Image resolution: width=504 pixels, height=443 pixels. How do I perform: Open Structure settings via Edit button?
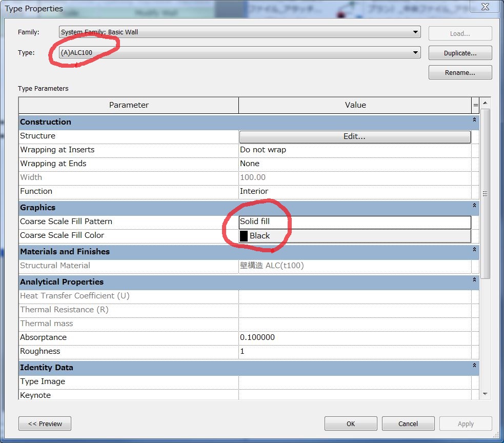pyautogui.click(x=355, y=136)
